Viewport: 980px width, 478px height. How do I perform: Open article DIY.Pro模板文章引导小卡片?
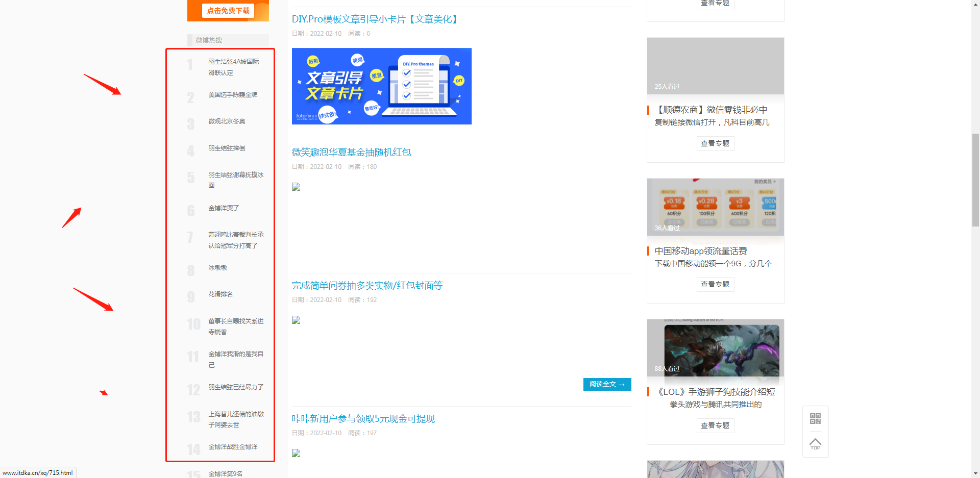[375, 19]
